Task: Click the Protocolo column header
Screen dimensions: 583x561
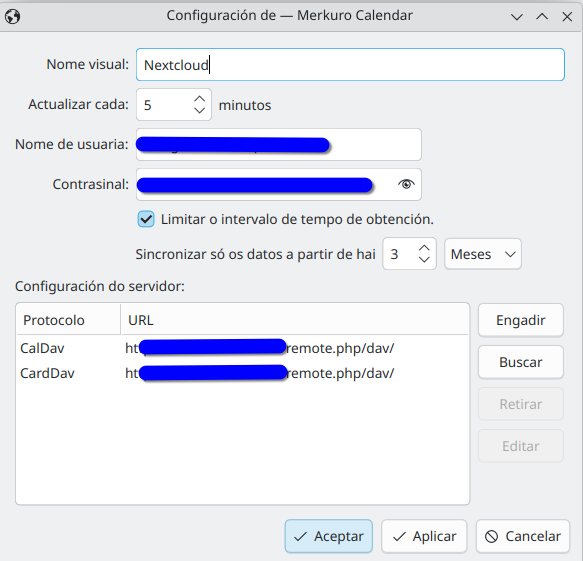Action: 69,320
